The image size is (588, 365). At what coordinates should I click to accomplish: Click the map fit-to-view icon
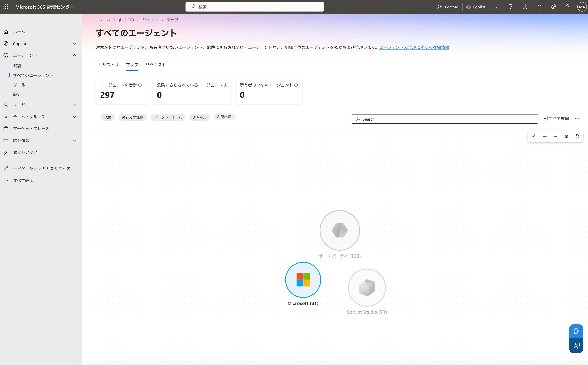[534, 136]
